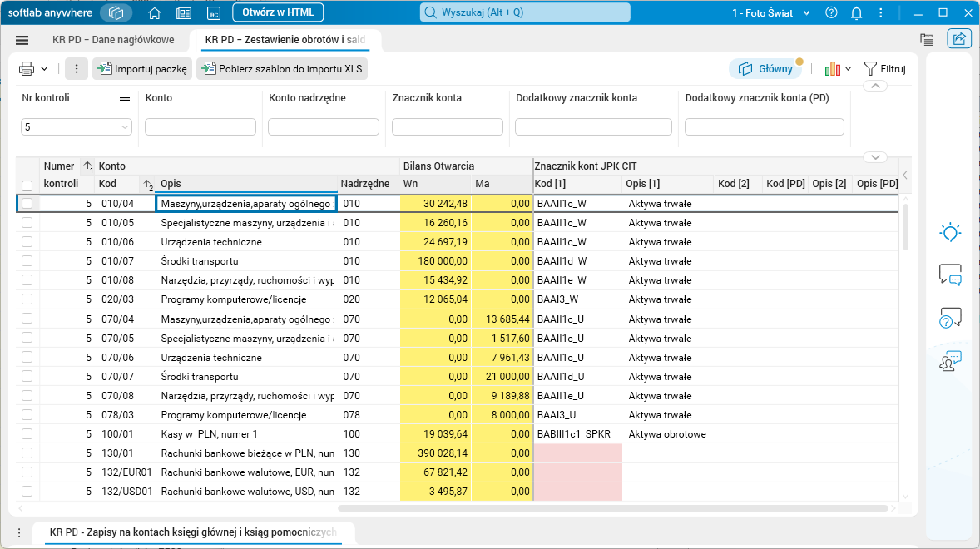Expand the Nr kontroli dropdown
This screenshot has height=549, width=980.
(x=126, y=127)
